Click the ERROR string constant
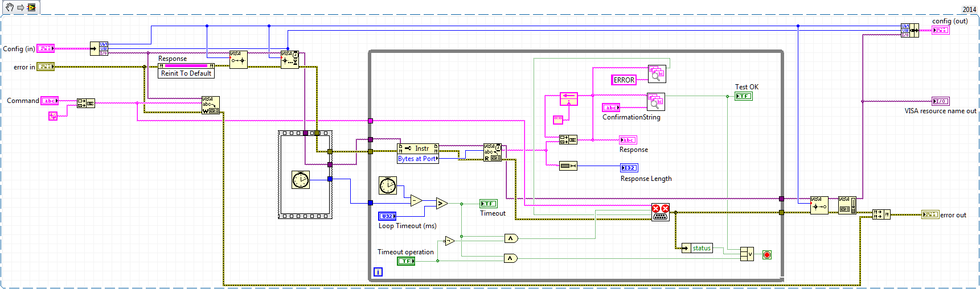 [x=624, y=80]
